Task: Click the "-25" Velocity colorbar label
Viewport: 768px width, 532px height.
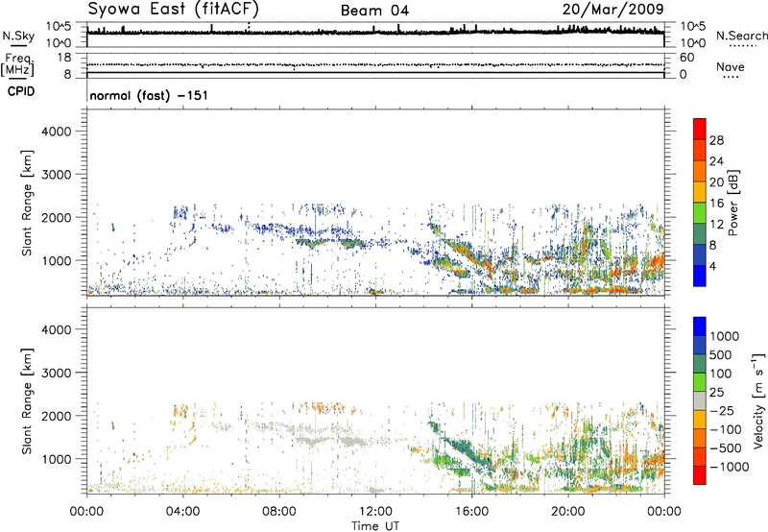Action: pos(722,410)
